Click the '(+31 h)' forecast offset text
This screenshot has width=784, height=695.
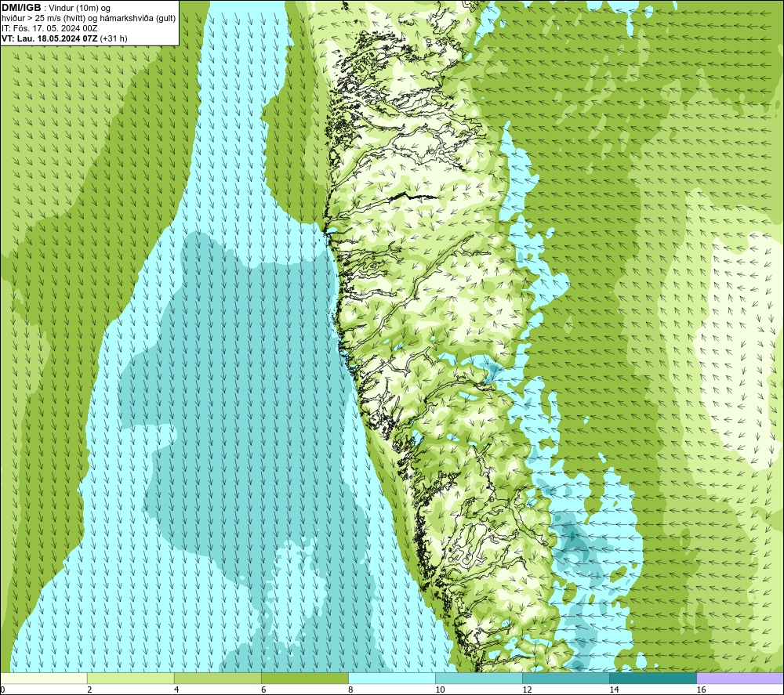click(x=114, y=38)
